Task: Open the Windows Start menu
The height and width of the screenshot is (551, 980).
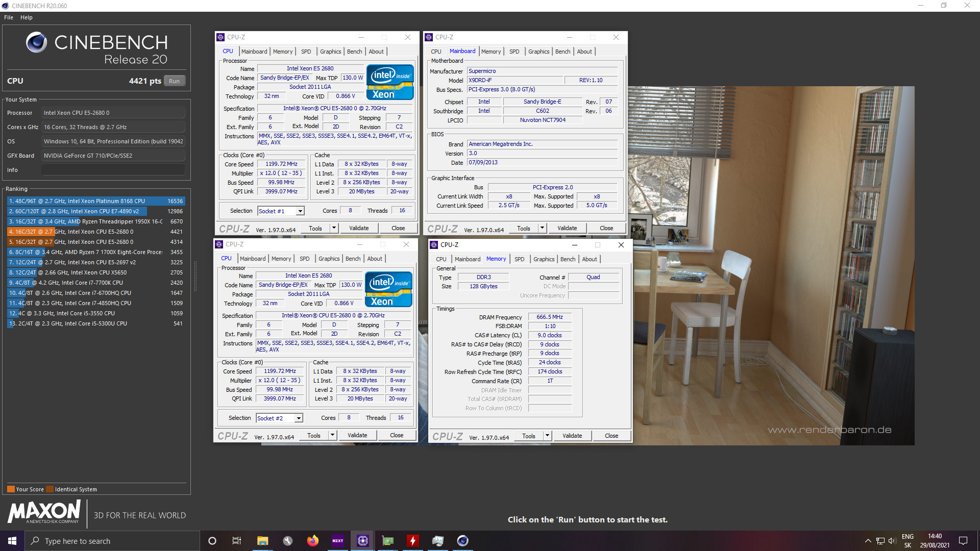Action: coord(12,541)
